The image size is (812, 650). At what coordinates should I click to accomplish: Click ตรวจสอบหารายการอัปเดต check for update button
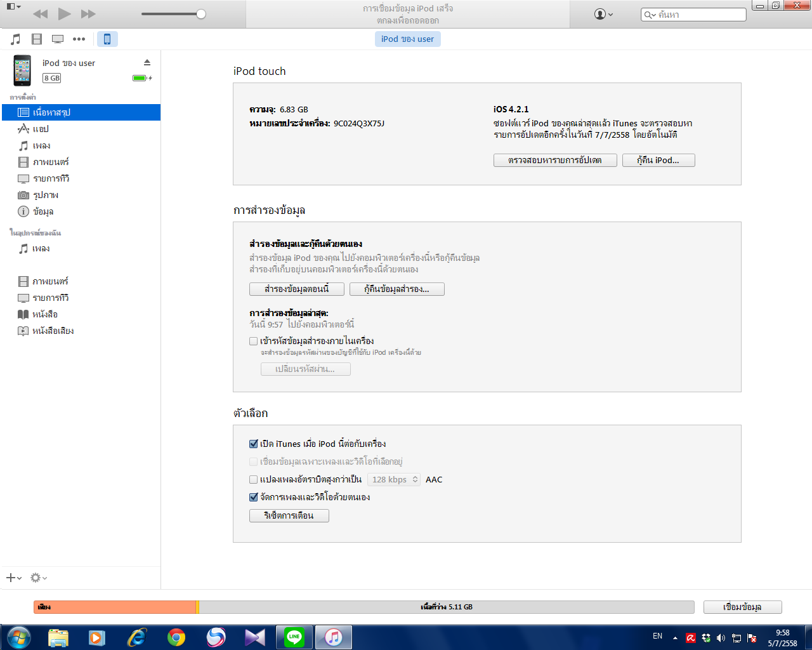(x=555, y=161)
